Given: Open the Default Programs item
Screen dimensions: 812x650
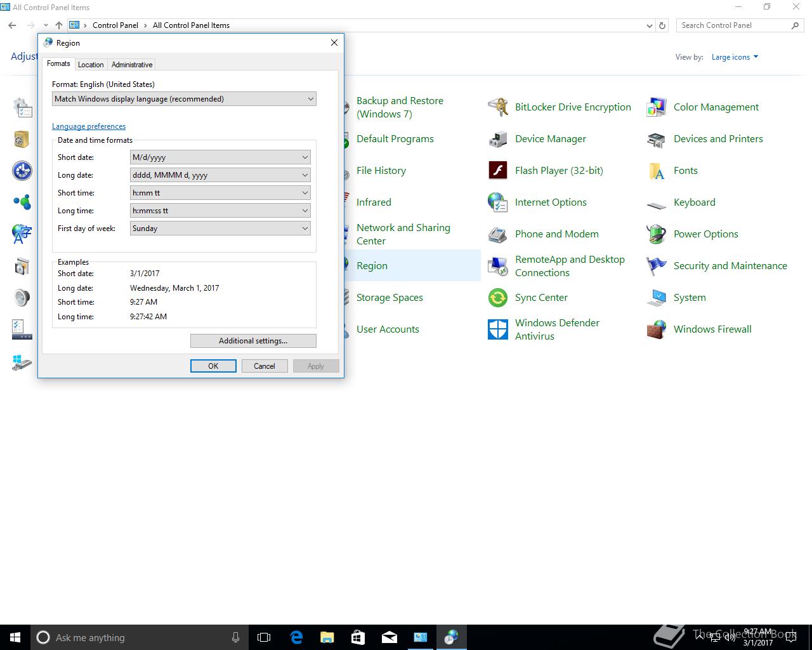Looking at the screenshot, I should (x=395, y=139).
